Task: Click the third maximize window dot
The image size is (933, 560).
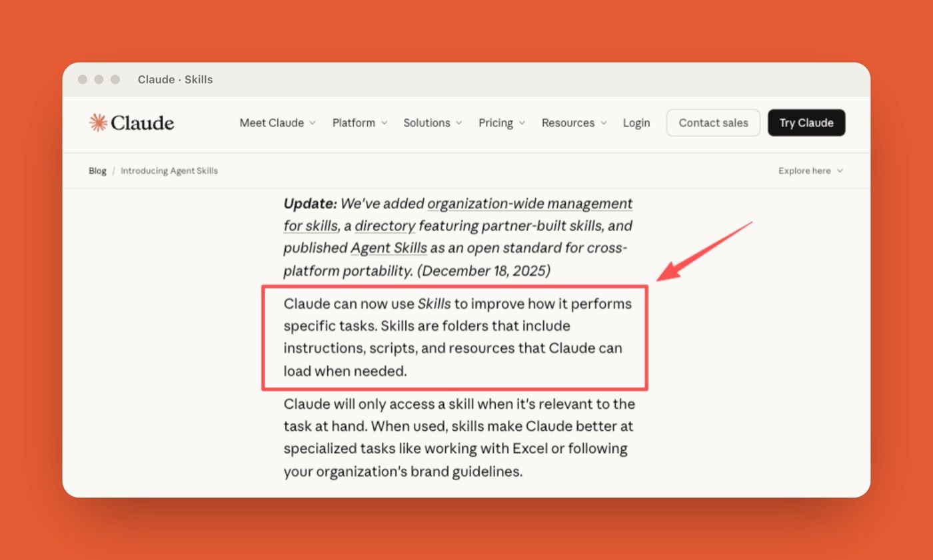Action: 115,79
